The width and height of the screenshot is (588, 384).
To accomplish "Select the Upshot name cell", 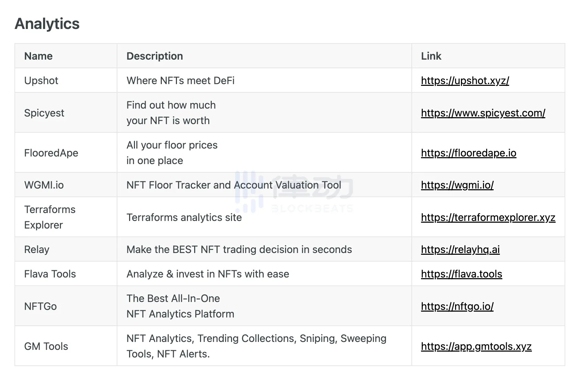I will click(x=41, y=81).
